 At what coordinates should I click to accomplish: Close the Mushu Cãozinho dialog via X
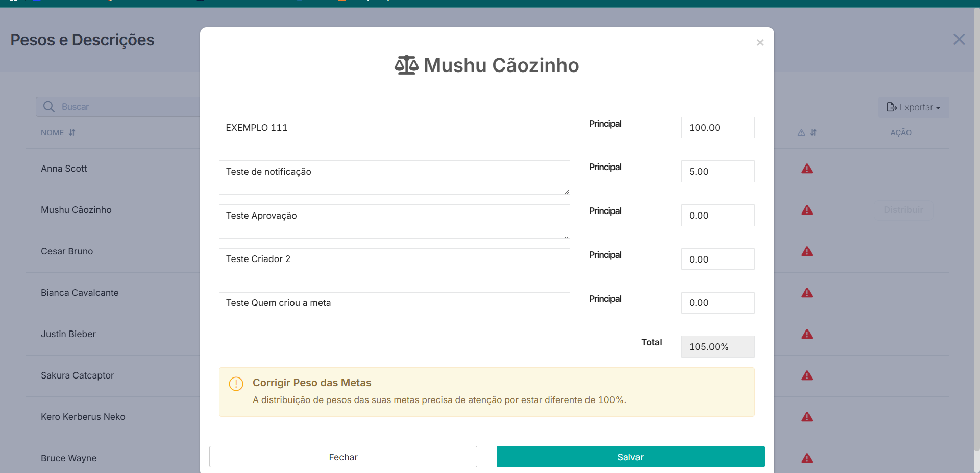[x=760, y=43]
